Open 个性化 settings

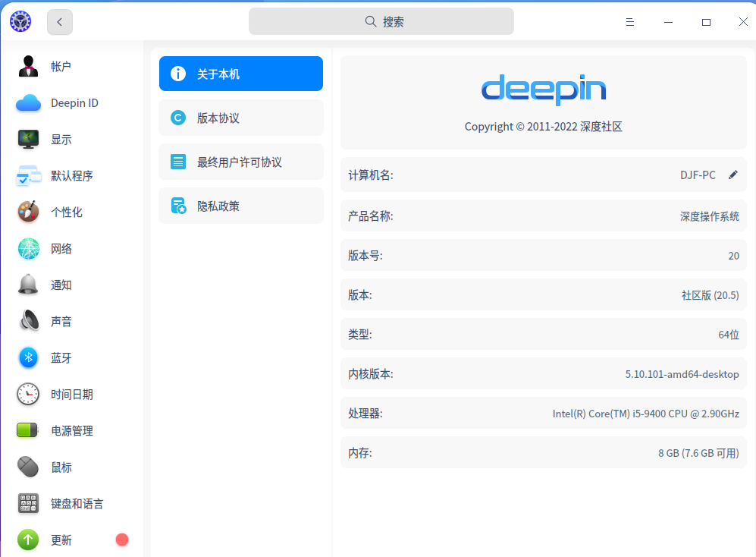click(61, 212)
